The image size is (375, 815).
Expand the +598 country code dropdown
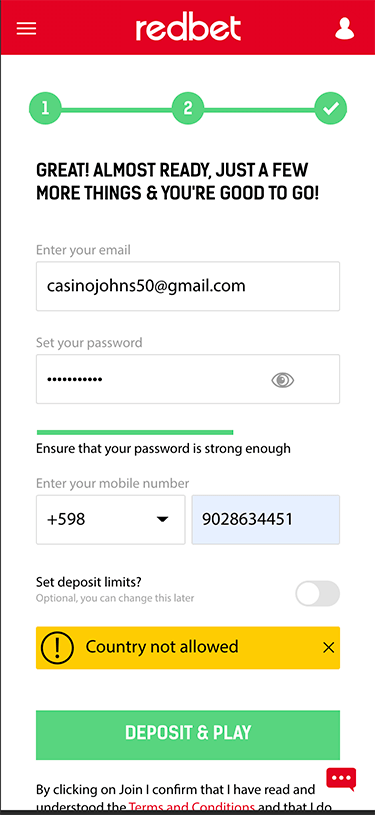coord(111,519)
